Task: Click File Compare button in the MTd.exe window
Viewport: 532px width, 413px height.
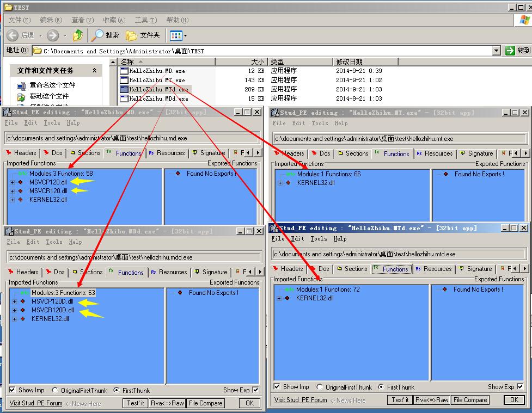Action: 470,400
